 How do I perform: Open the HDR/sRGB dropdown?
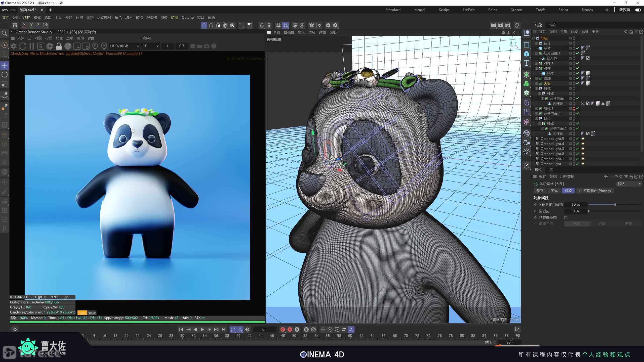124,46
